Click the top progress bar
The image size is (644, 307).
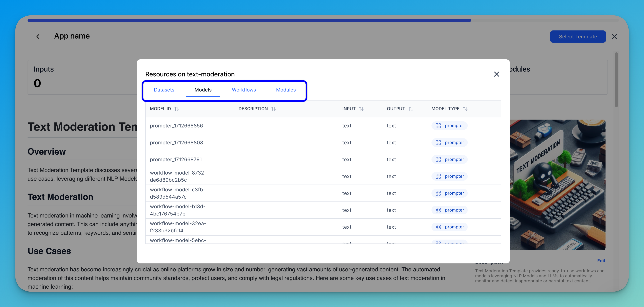coord(249,20)
